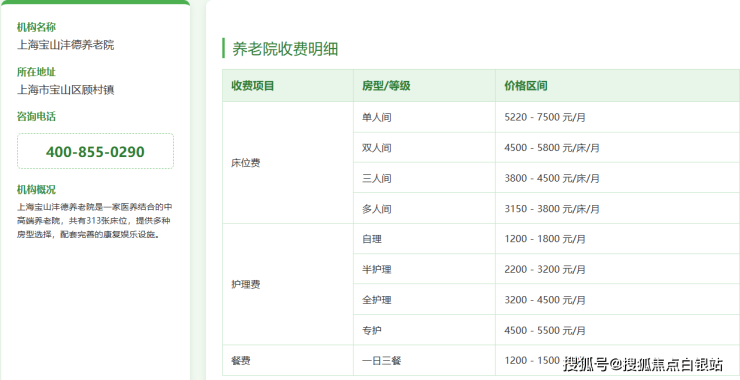Click the 半护理 care level cell

point(424,269)
